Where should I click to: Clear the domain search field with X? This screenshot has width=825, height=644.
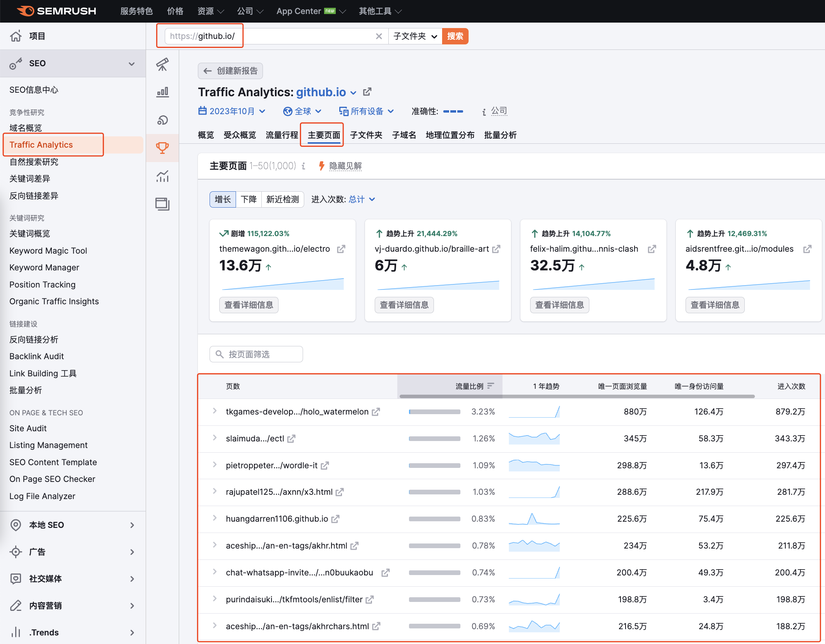pos(379,36)
